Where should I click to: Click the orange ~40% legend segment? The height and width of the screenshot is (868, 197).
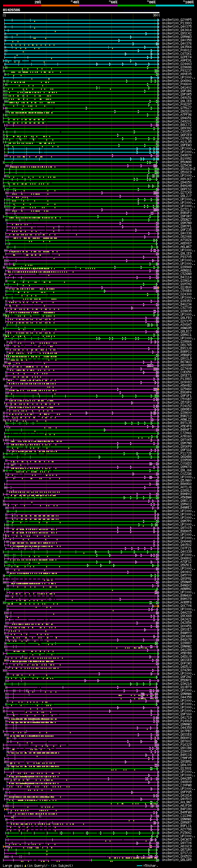tap(60, 6)
